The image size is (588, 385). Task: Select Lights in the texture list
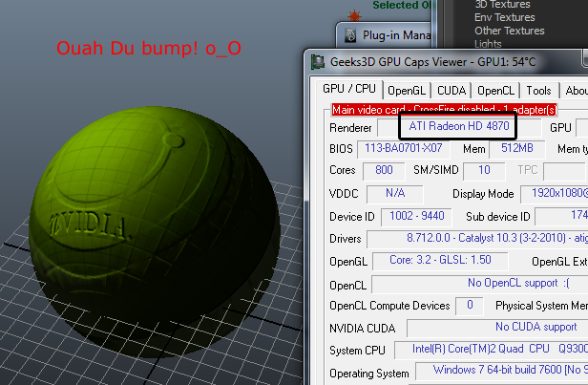[x=488, y=44]
